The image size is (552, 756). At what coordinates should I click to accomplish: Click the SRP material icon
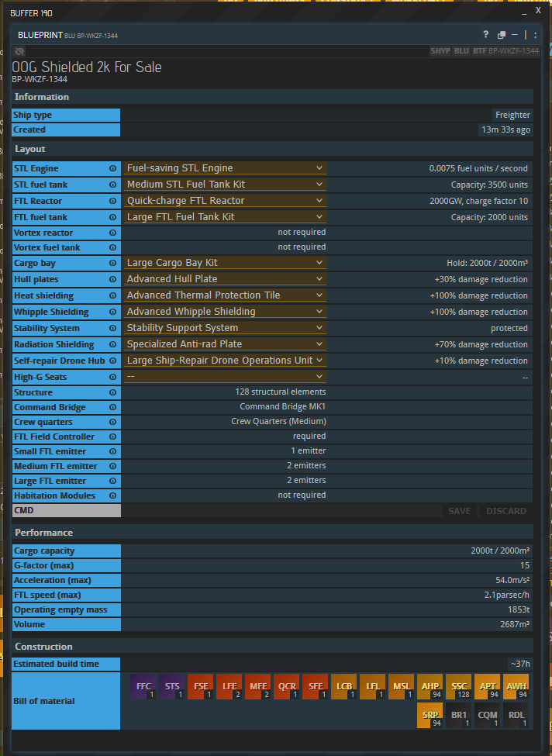[430, 716]
